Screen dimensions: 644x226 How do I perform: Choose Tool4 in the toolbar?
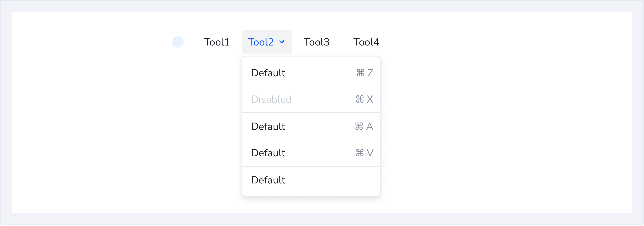(x=366, y=42)
